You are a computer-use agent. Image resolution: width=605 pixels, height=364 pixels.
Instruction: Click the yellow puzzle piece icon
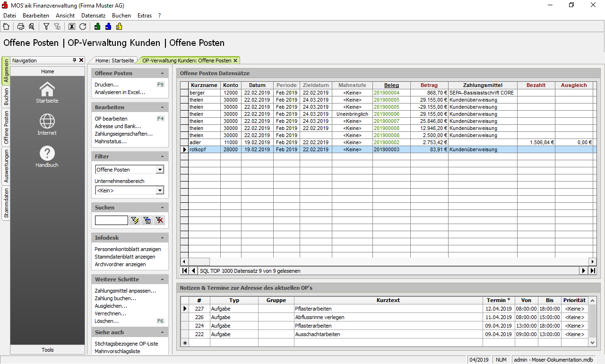point(119,26)
